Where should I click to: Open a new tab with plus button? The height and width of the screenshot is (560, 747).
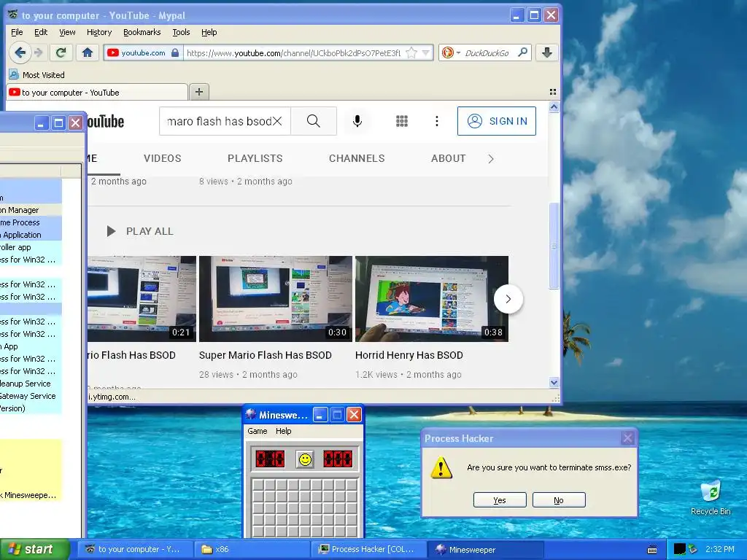[199, 92]
